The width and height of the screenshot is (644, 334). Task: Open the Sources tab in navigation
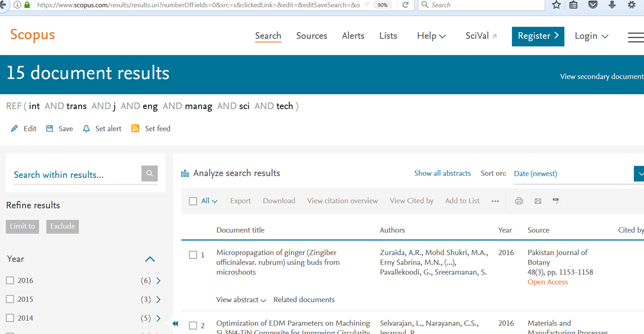pyautogui.click(x=312, y=36)
